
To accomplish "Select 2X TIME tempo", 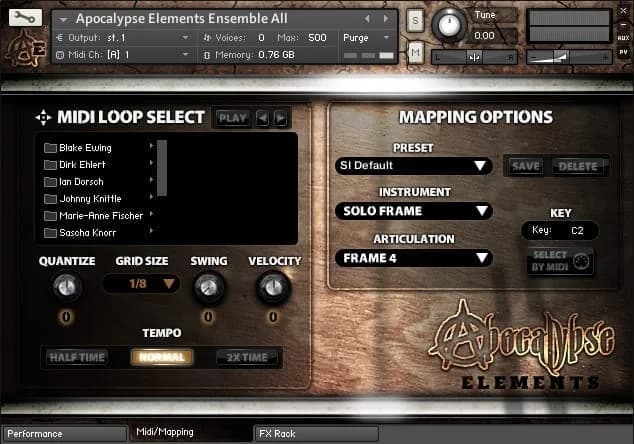I will pos(247,357).
